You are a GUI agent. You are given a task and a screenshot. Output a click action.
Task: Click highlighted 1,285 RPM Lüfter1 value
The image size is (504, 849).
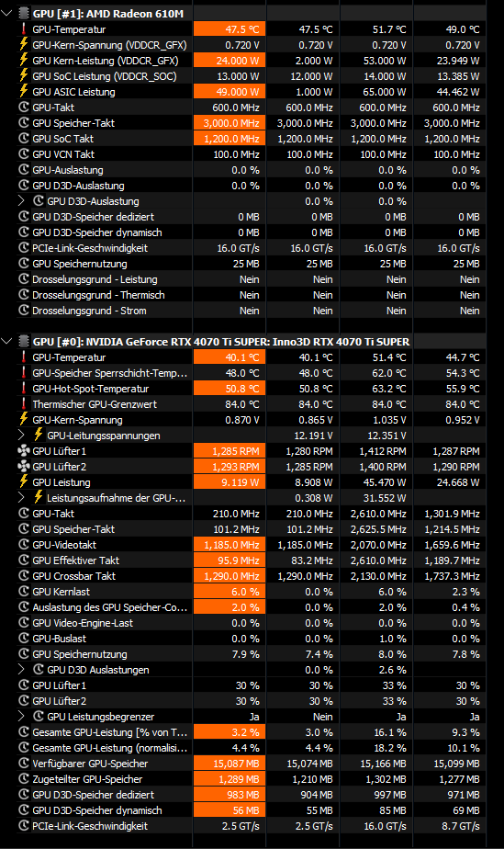coord(230,451)
